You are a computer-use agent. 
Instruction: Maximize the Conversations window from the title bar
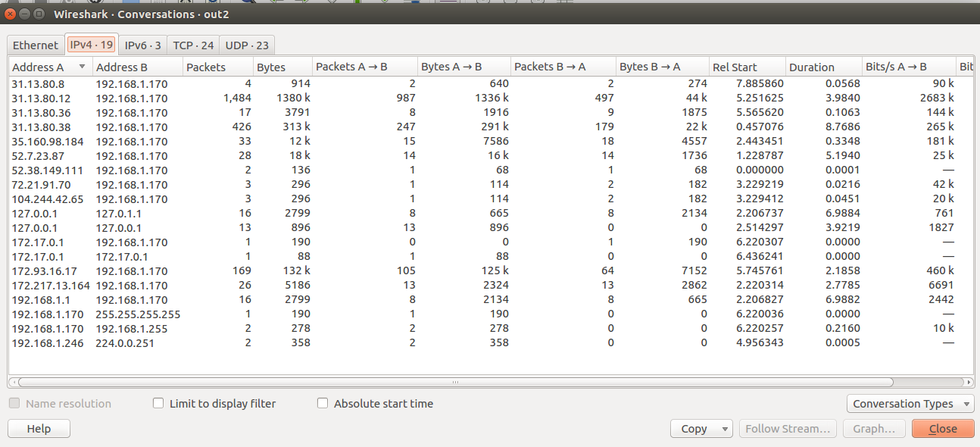tap(39, 14)
